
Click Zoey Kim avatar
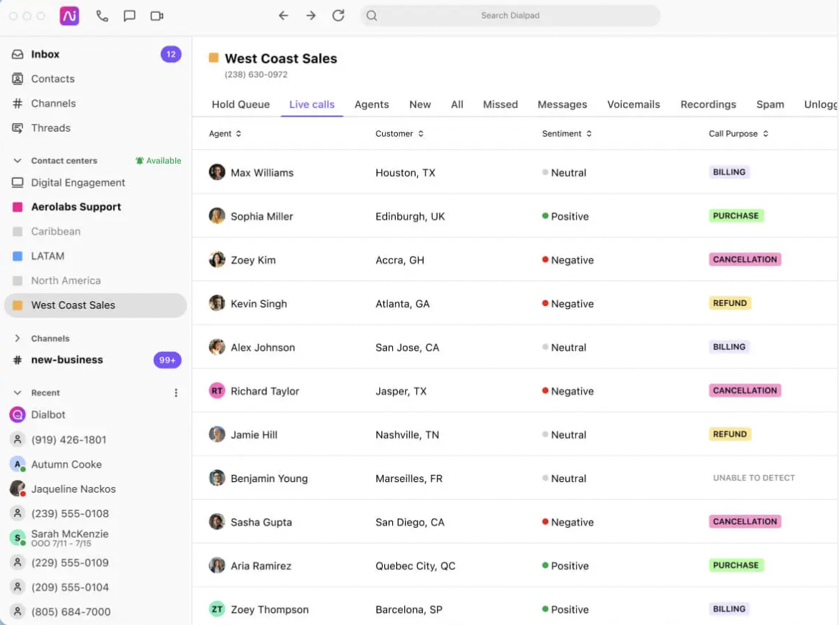click(217, 259)
